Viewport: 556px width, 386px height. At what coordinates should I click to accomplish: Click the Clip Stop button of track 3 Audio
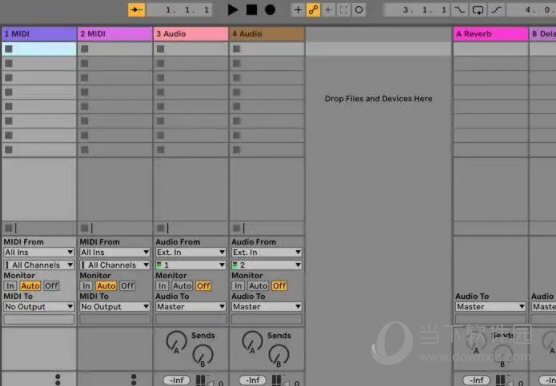tap(161, 228)
